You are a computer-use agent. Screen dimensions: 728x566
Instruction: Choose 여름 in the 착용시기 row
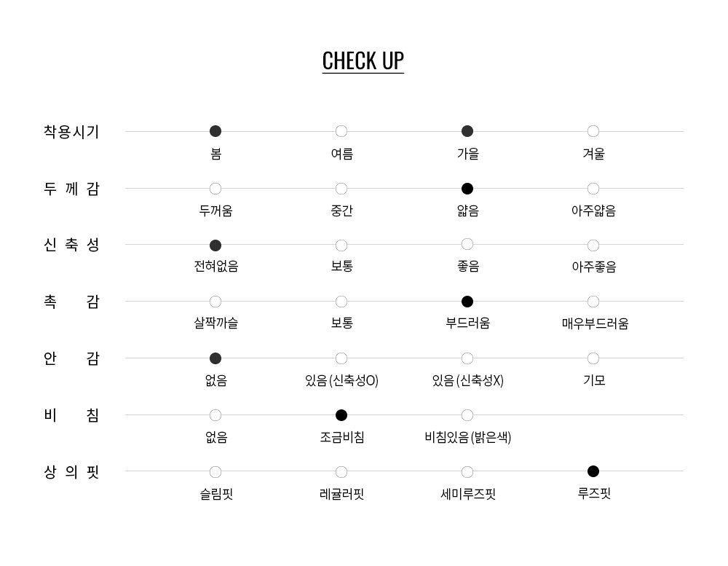[341, 131]
